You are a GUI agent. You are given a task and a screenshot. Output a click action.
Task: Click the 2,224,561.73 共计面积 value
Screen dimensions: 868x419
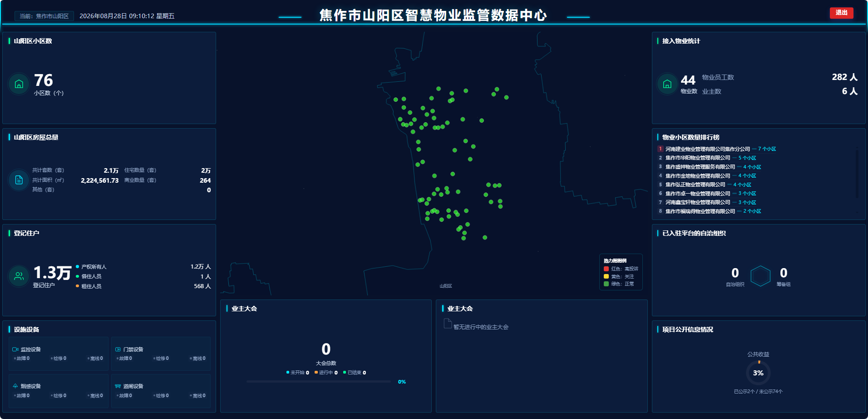pos(99,180)
